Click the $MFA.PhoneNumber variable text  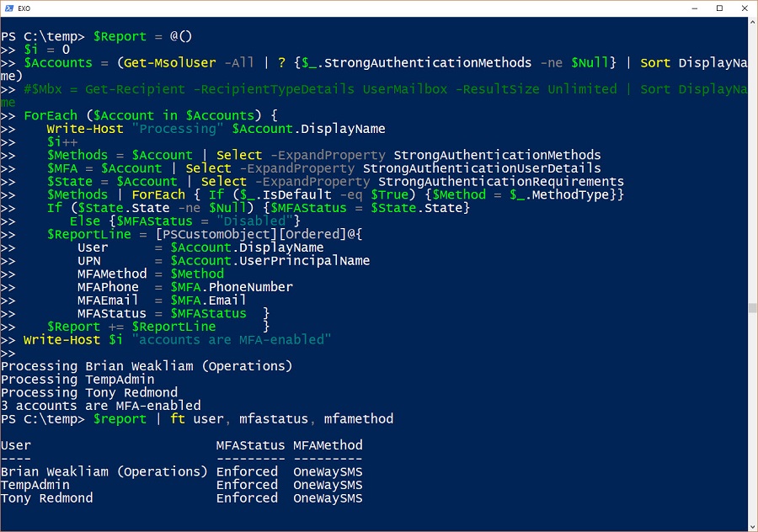pyautogui.click(x=231, y=287)
